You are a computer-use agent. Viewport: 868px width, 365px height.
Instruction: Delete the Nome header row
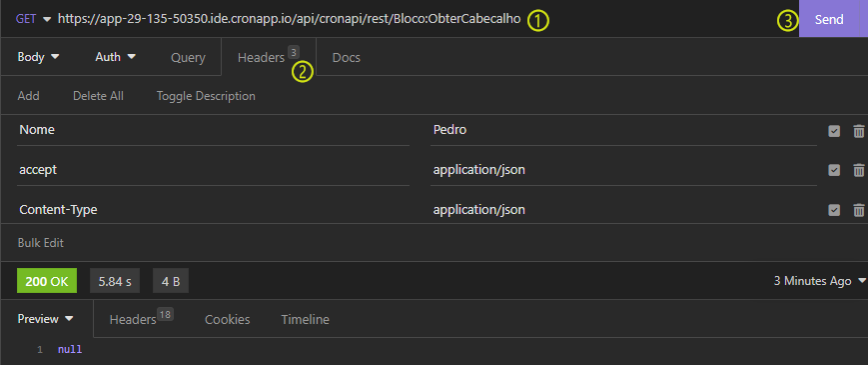pyautogui.click(x=859, y=131)
